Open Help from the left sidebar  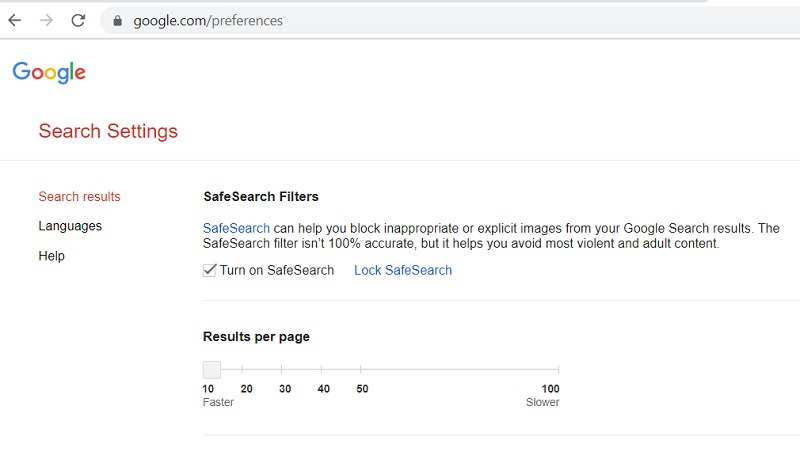click(51, 256)
